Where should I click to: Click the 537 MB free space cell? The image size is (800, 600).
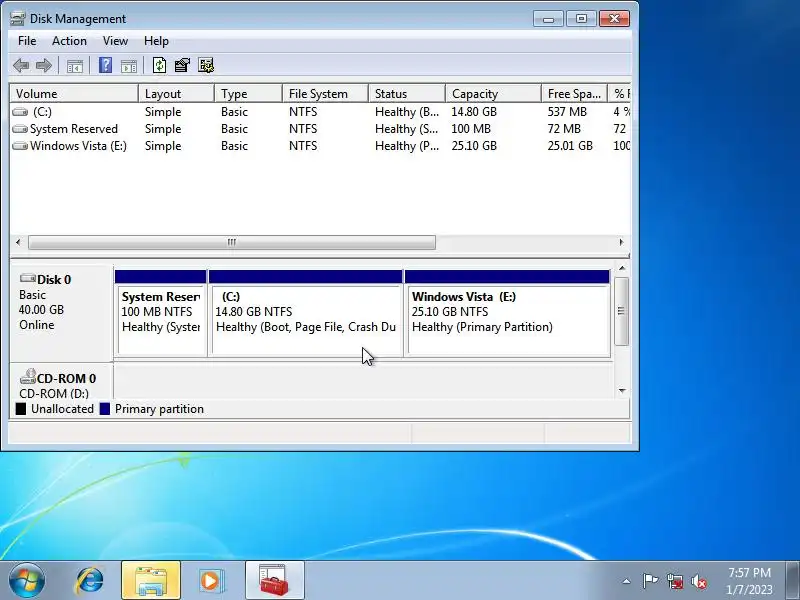(x=567, y=112)
